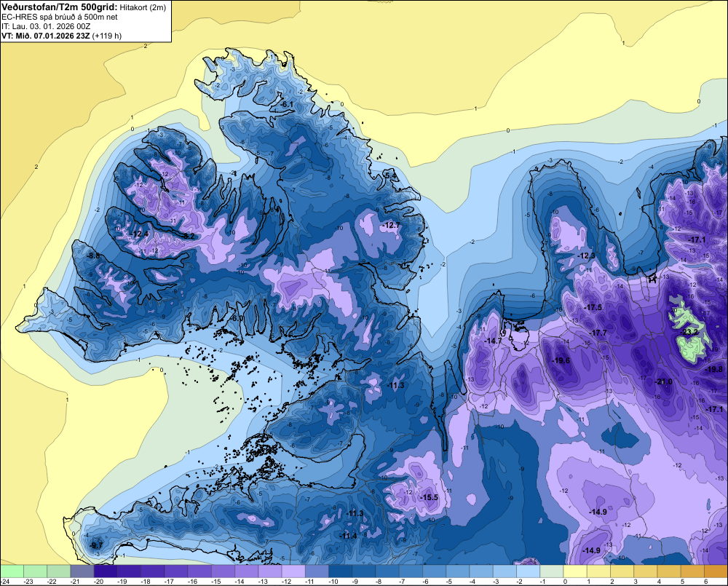The width and height of the screenshot is (728, 586).
Task: Click the coldest value label -23.2
Action: 689,331
